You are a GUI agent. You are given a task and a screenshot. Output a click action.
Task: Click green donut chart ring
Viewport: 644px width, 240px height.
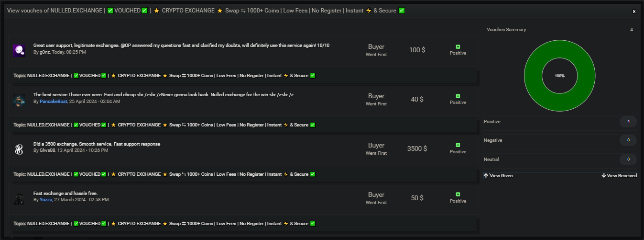pos(533,76)
